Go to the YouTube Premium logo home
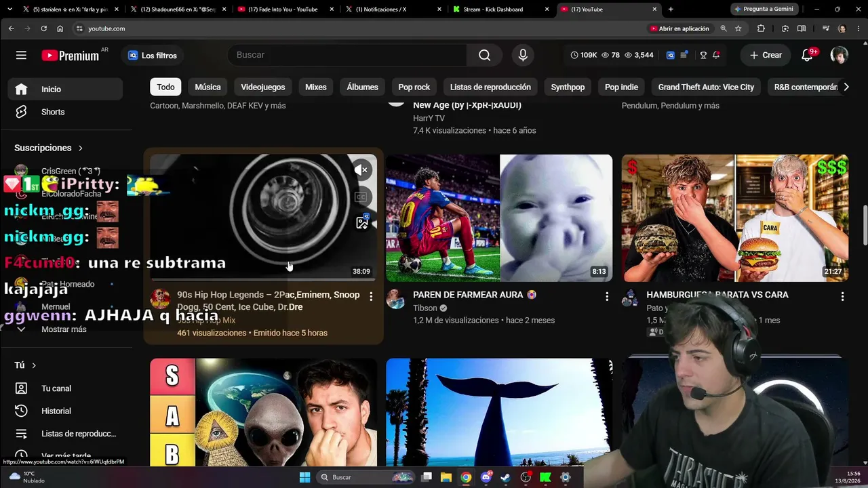The width and height of the screenshot is (868, 488). [70, 56]
